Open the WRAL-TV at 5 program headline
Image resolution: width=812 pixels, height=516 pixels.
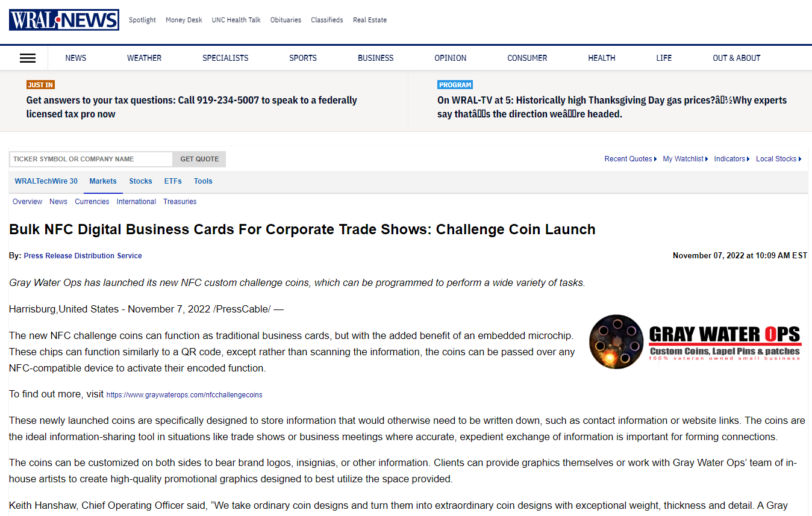point(612,107)
